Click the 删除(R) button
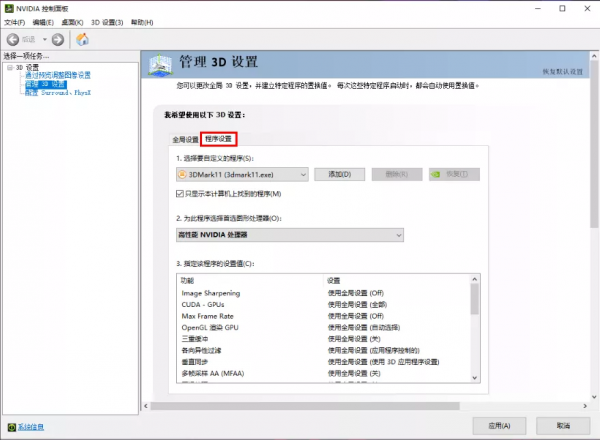The height and width of the screenshot is (440, 600). (397, 174)
